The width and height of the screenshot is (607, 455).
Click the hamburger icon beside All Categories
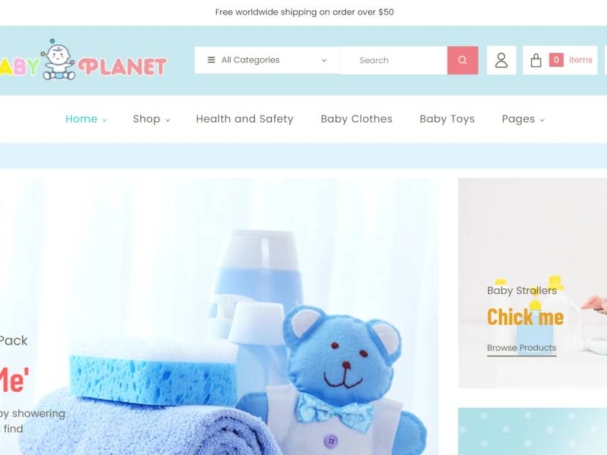click(x=211, y=60)
